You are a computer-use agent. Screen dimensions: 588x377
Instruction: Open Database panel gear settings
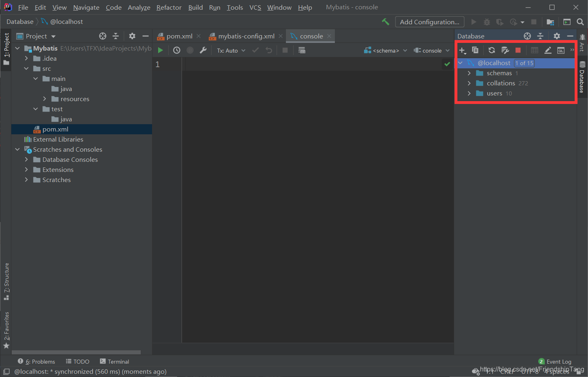point(557,36)
